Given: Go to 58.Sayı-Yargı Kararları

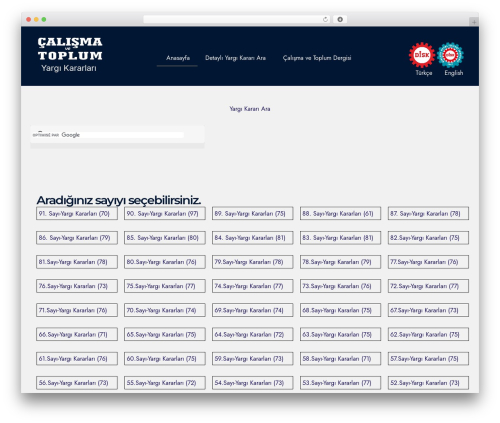Looking at the screenshot, I should (x=340, y=359).
